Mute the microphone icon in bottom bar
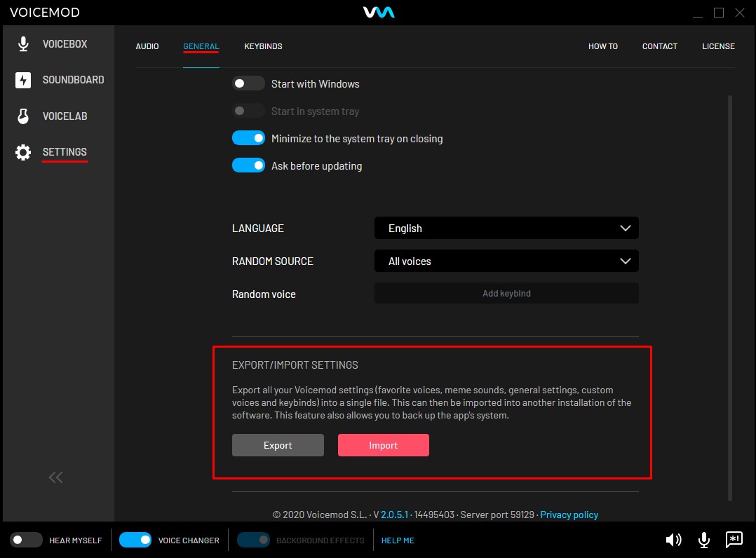 (704, 540)
